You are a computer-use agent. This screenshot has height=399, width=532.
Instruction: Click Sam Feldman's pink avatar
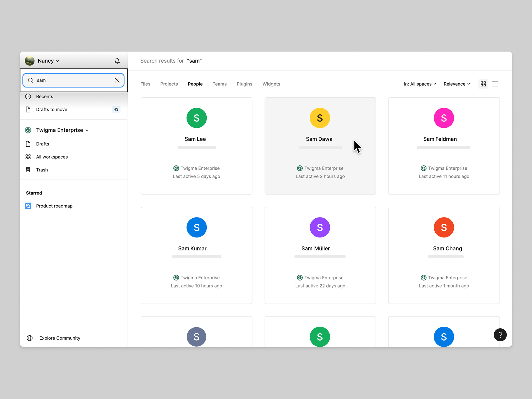(x=444, y=118)
